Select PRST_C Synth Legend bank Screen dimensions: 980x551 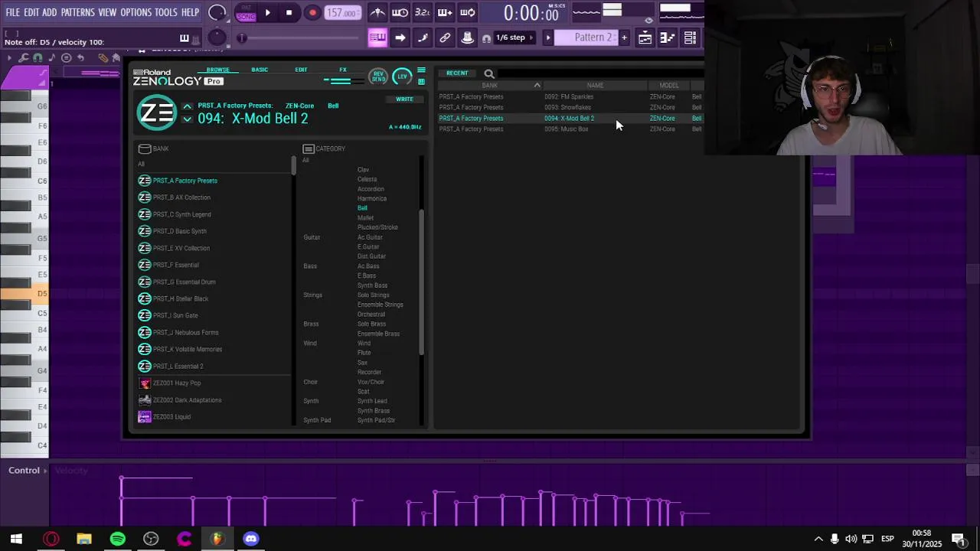[182, 214]
